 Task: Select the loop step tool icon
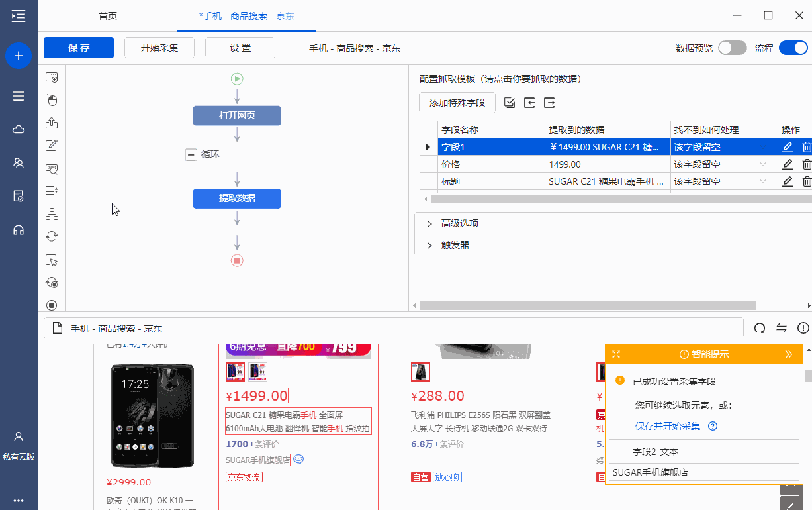pos(52,236)
